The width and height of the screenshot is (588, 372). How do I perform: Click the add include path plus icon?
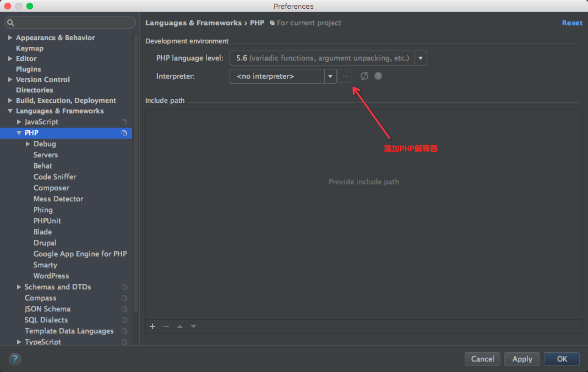[153, 326]
